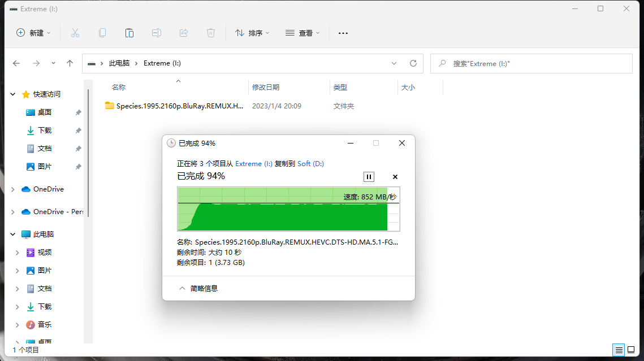The height and width of the screenshot is (361, 644).
Task: Expand the OneDrive - Personal node
Action: [13, 212]
